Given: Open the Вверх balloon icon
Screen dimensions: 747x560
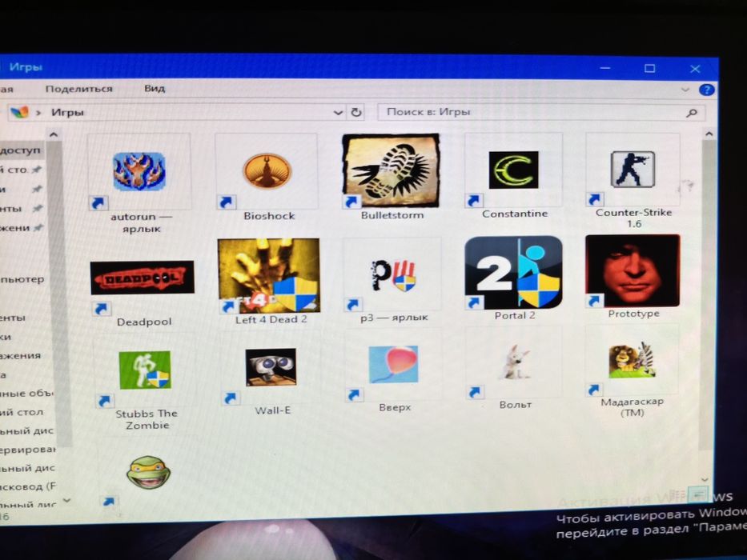Looking at the screenshot, I should tap(393, 364).
